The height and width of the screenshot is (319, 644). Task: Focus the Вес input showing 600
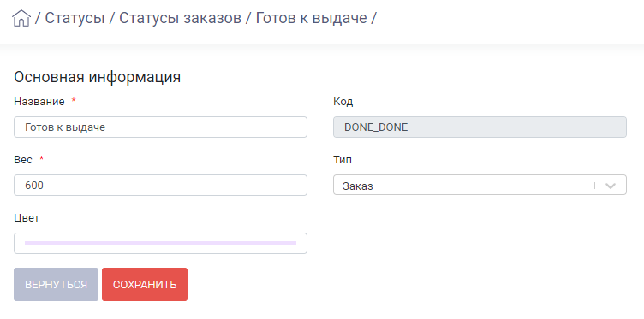pyautogui.click(x=160, y=186)
